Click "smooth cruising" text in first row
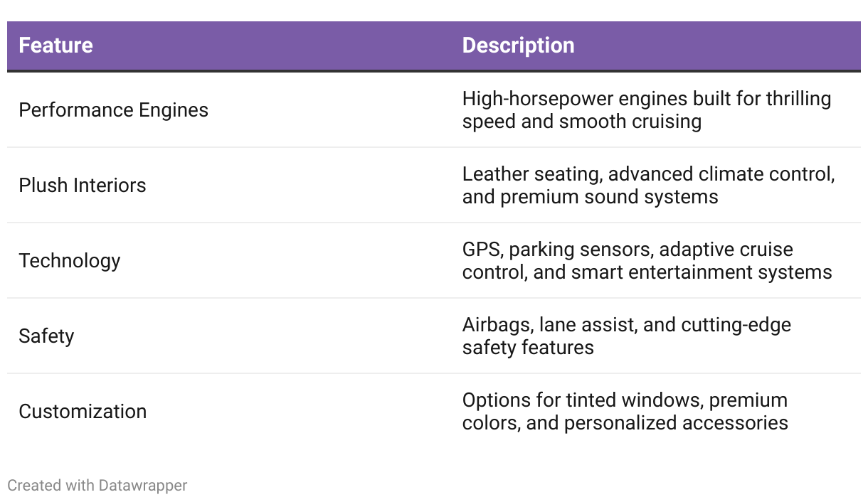The image size is (868, 502). pos(630,122)
